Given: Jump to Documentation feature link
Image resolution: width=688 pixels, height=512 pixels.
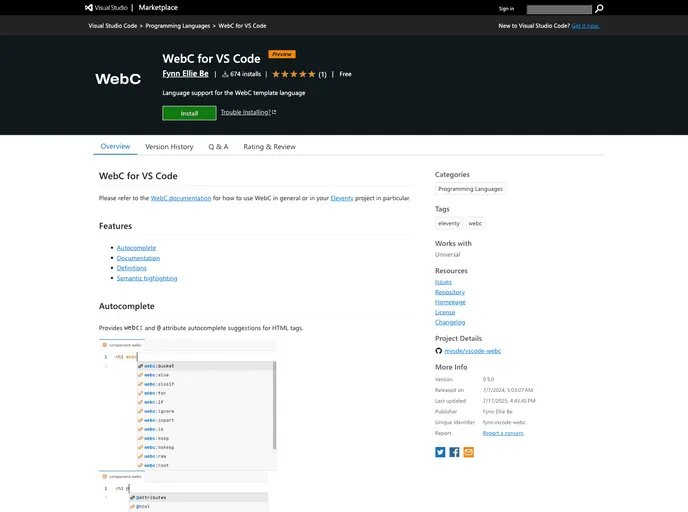Looking at the screenshot, I should pyautogui.click(x=138, y=258).
